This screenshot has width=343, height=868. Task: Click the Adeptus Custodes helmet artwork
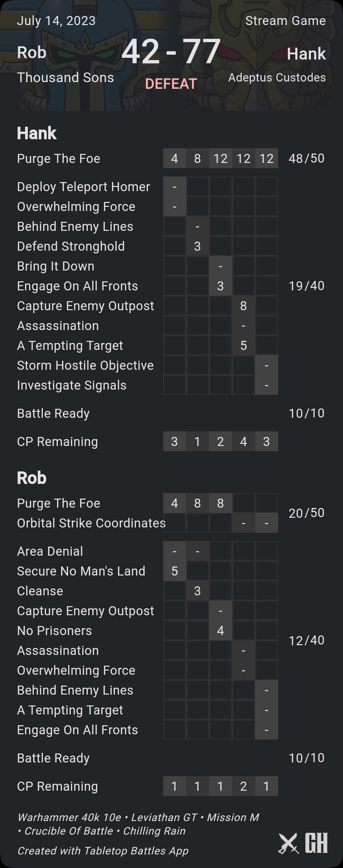click(258, 45)
